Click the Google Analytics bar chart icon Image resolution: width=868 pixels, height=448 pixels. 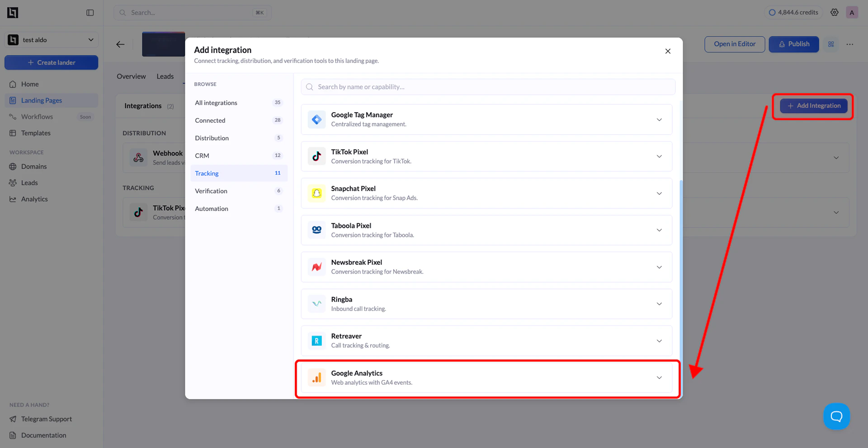click(x=317, y=377)
